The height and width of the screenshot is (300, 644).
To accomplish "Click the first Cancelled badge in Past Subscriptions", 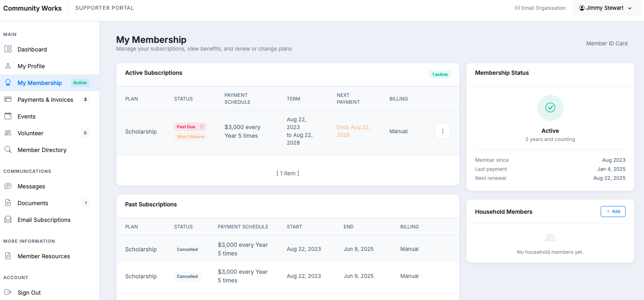I will (187, 249).
